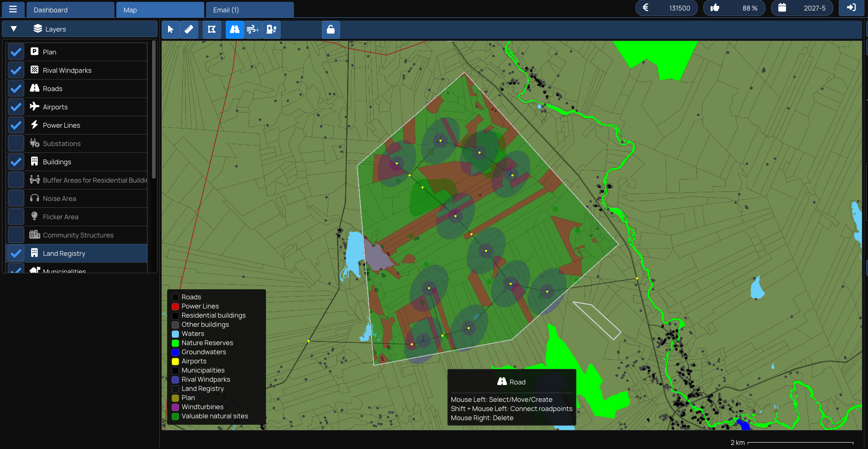Click the road building tool

[234, 30]
